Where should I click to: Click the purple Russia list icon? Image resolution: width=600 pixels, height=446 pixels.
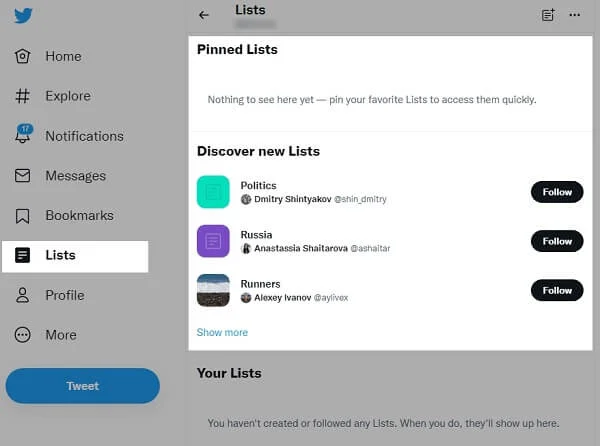pyautogui.click(x=213, y=241)
